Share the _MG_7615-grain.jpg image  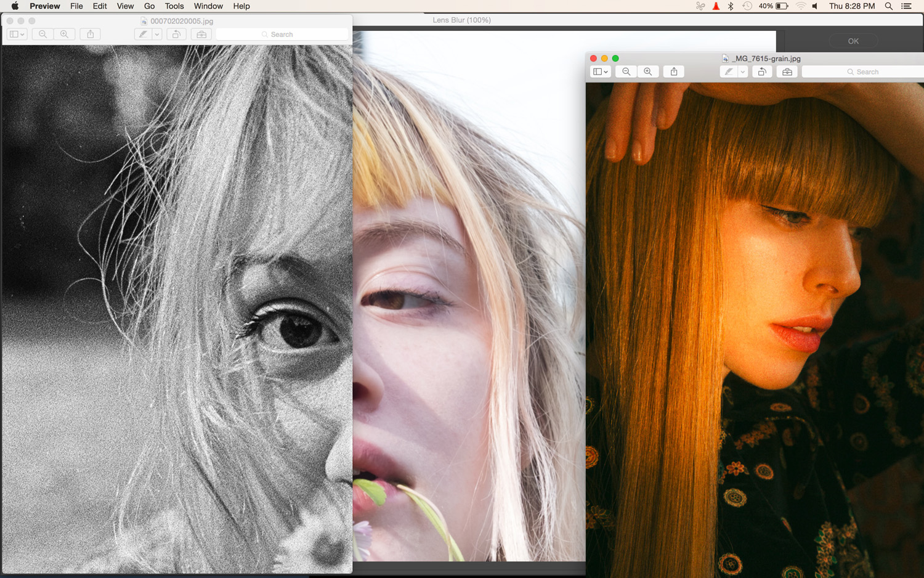674,72
